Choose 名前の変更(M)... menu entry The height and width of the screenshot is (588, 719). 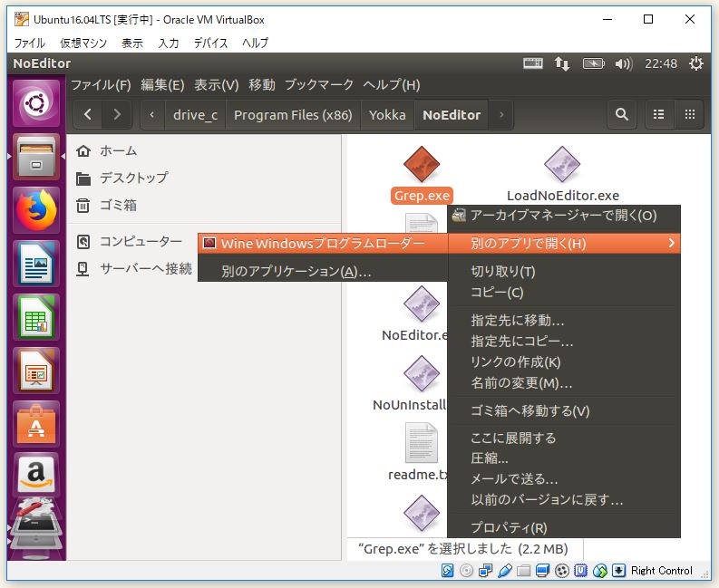564,383
